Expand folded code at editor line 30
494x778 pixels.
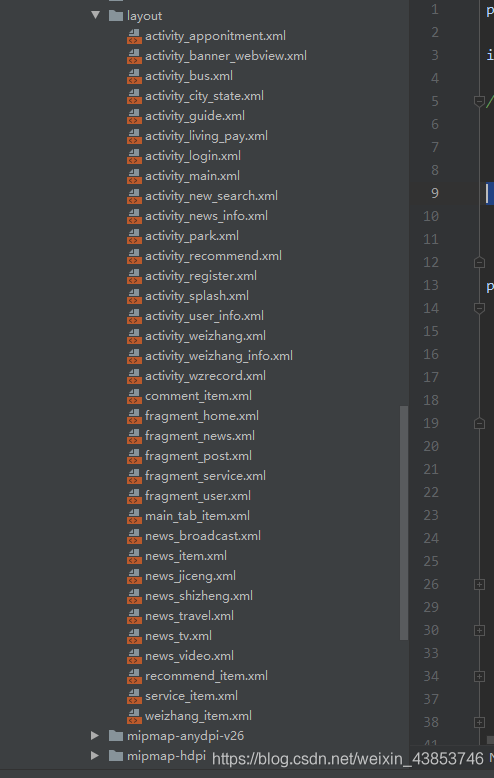pos(479,630)
